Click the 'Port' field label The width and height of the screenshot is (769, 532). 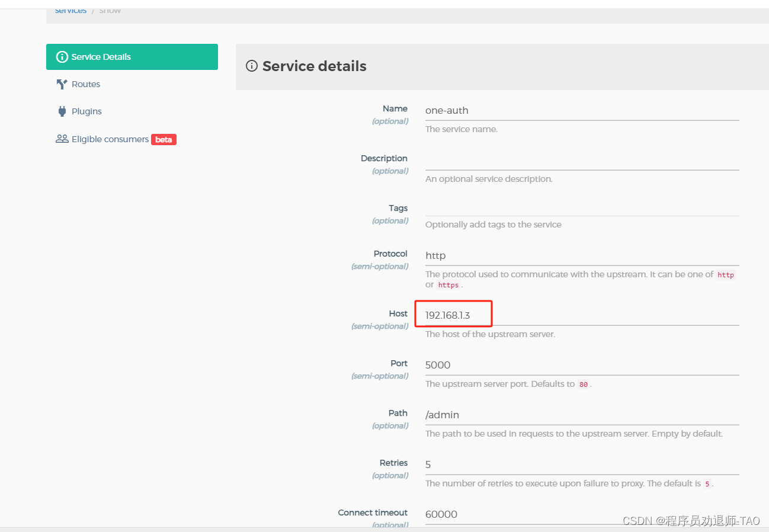[x=399, y=363]
